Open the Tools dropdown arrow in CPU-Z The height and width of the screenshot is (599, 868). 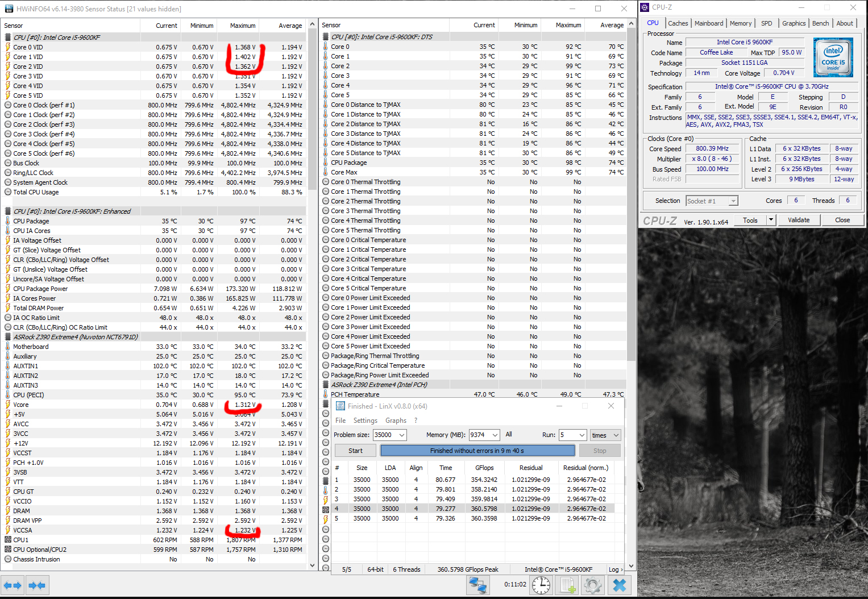(x=771, y=220)
